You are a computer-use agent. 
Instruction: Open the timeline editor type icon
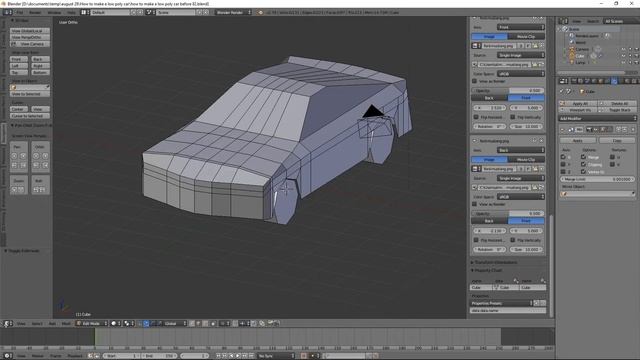tap(7, 356)
